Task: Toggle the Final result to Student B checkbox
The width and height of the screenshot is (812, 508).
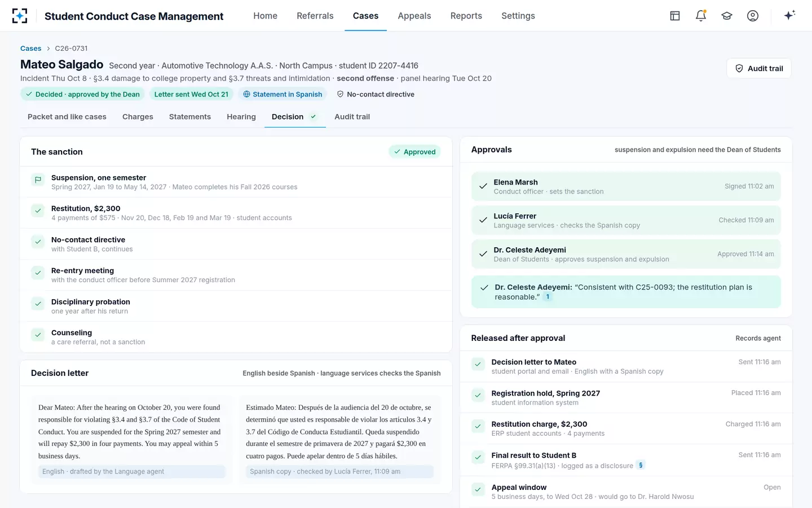Action: click(x=478, y=458)
